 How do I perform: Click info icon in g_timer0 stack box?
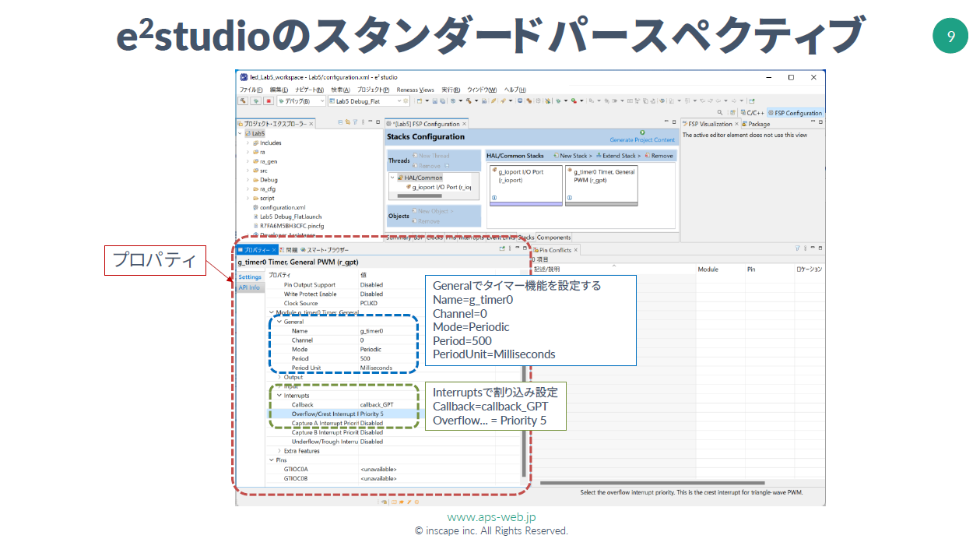(x=570, y=198)
